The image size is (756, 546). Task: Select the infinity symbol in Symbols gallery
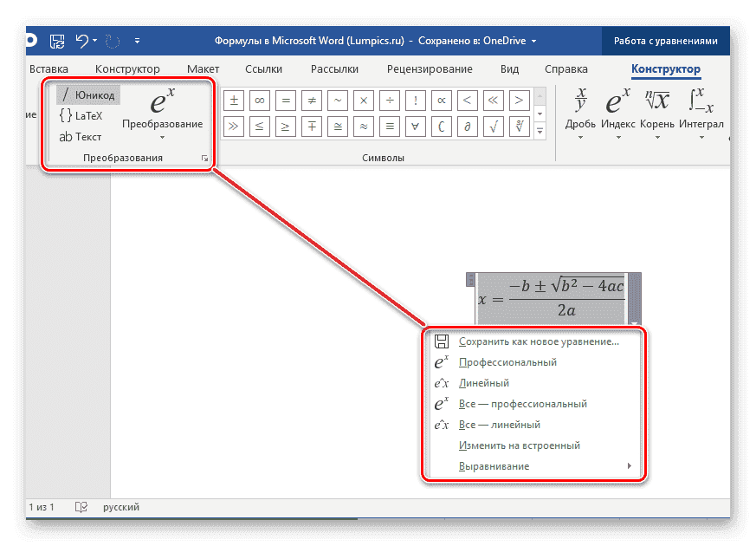(x=259, y=100)
